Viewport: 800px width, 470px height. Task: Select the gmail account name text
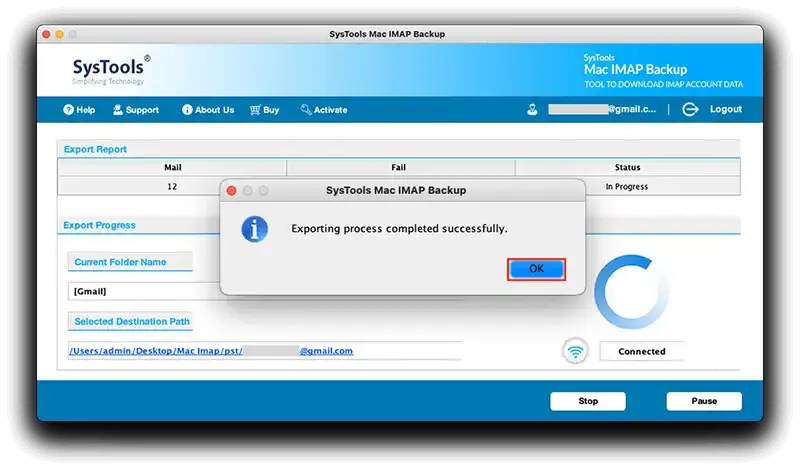(x=602, y=109)
